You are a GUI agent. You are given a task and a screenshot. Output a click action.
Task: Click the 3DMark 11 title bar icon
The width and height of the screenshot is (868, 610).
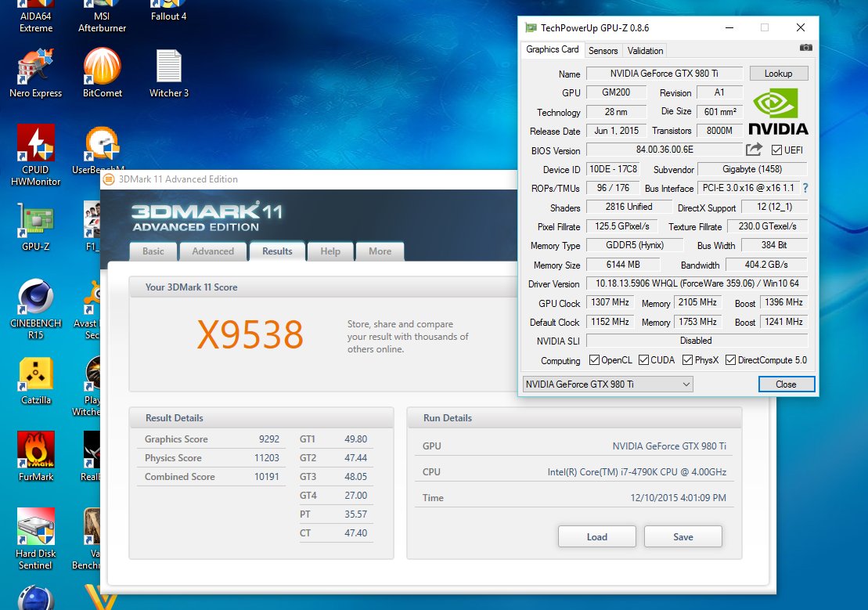tap(109, 179)
